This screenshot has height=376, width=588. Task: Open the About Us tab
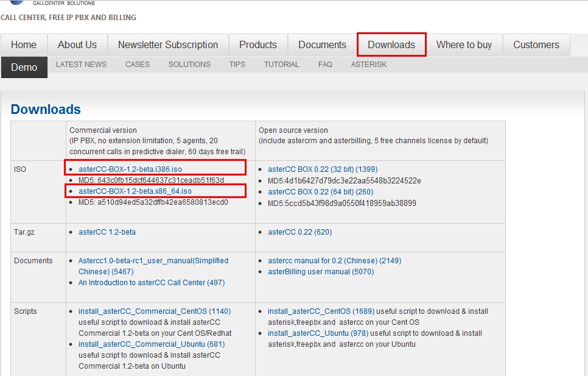(x=77, y=45)
